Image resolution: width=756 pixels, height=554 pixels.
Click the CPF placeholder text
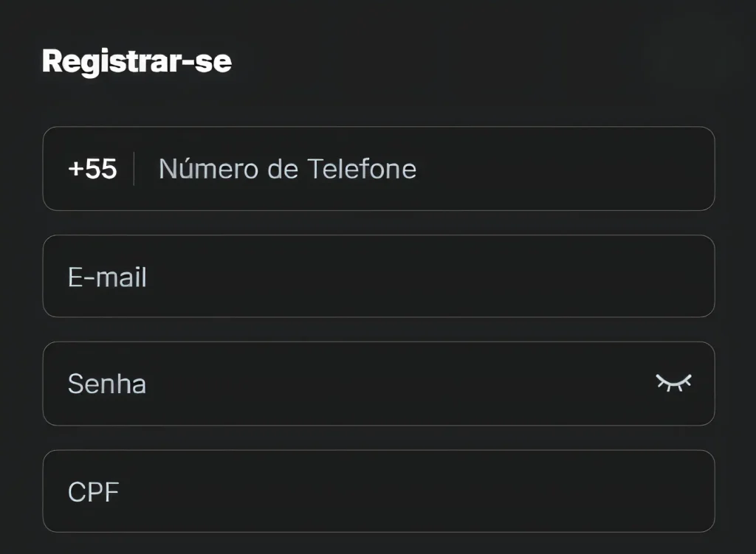click(x=94, y=492)
